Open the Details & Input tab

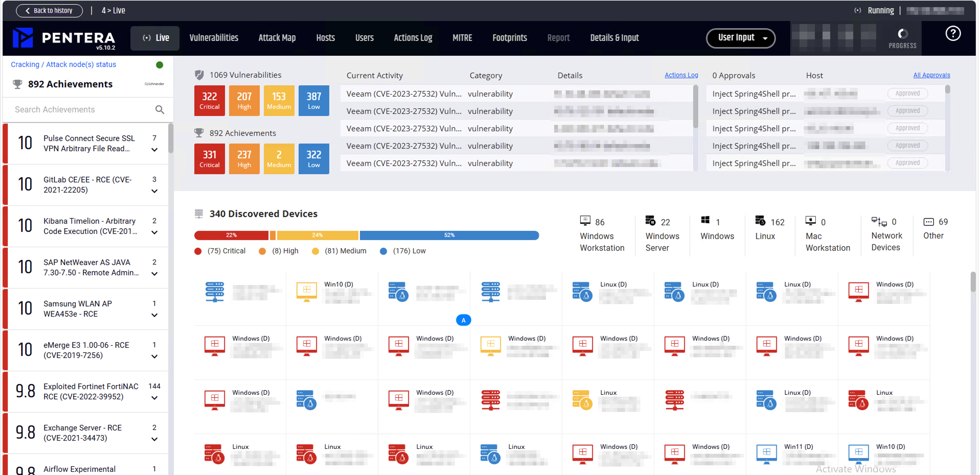[x=614, y=38]
